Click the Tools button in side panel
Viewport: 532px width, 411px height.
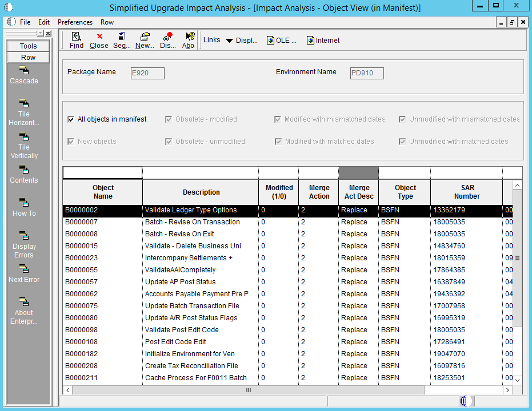click(28, 46)
